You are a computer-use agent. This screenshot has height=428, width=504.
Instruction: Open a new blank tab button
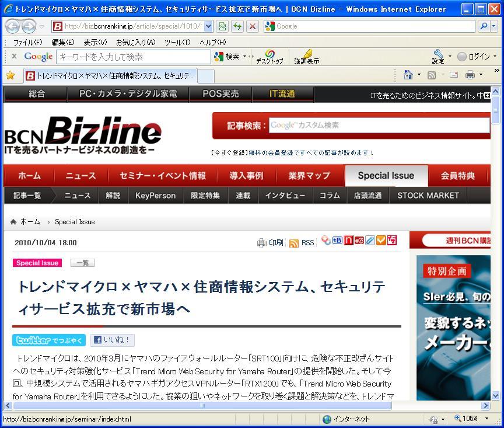pyautogui.click(x=206, y=76)
